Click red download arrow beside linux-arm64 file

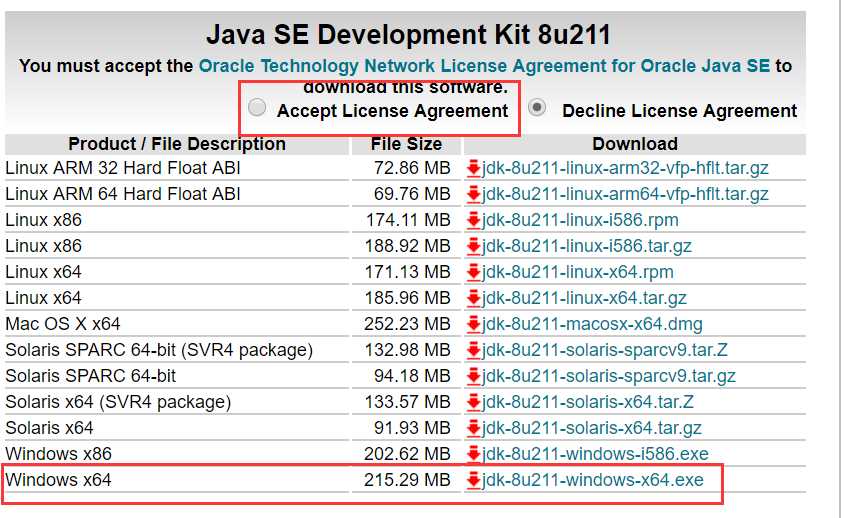473,194
